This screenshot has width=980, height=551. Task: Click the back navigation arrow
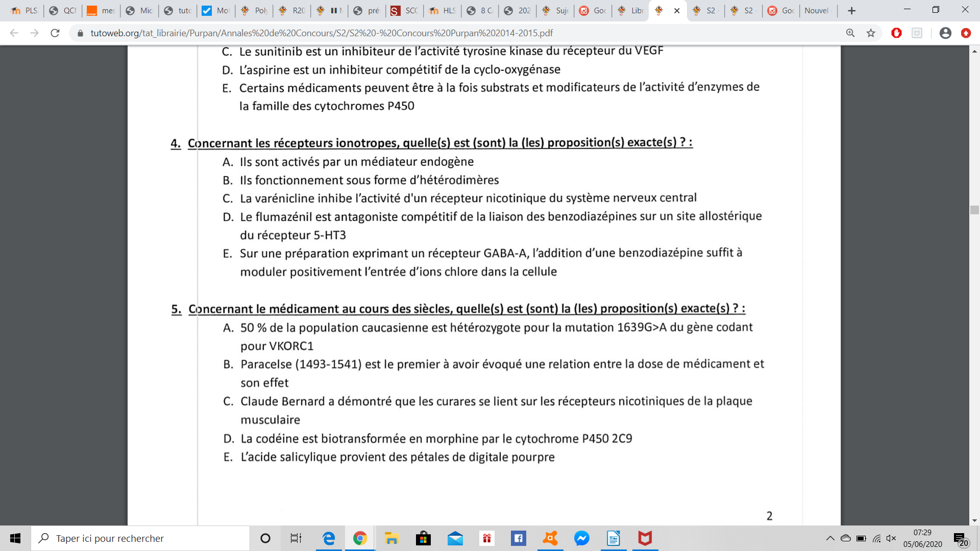click(x=14, y=33)
